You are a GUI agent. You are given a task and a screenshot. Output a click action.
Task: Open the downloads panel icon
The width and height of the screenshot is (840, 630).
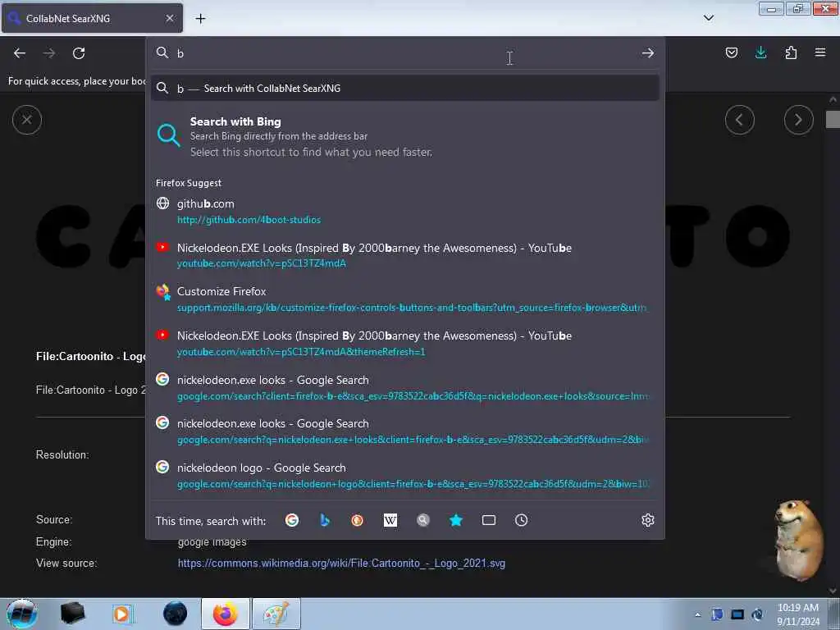760,52
